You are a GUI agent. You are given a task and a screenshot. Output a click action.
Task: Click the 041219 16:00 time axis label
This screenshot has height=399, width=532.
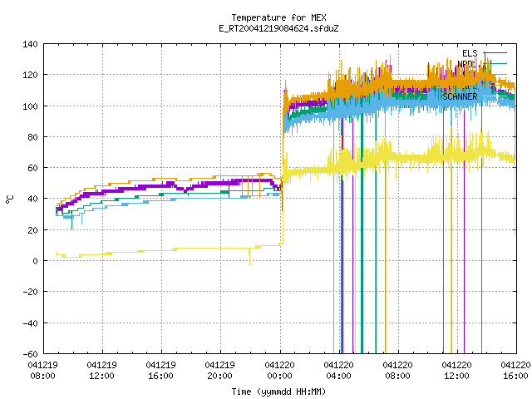160,371
